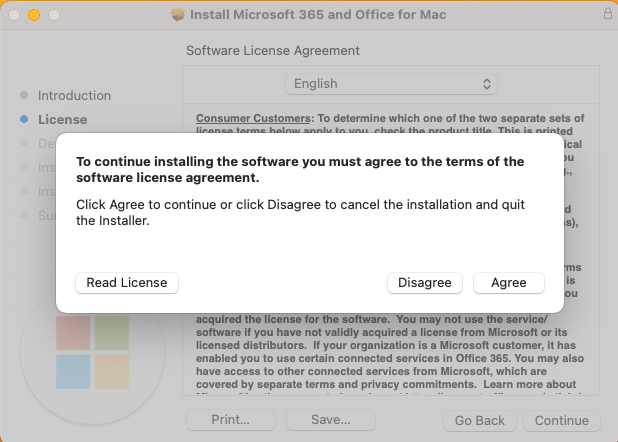Click the Go Back button

click(480, 420)
